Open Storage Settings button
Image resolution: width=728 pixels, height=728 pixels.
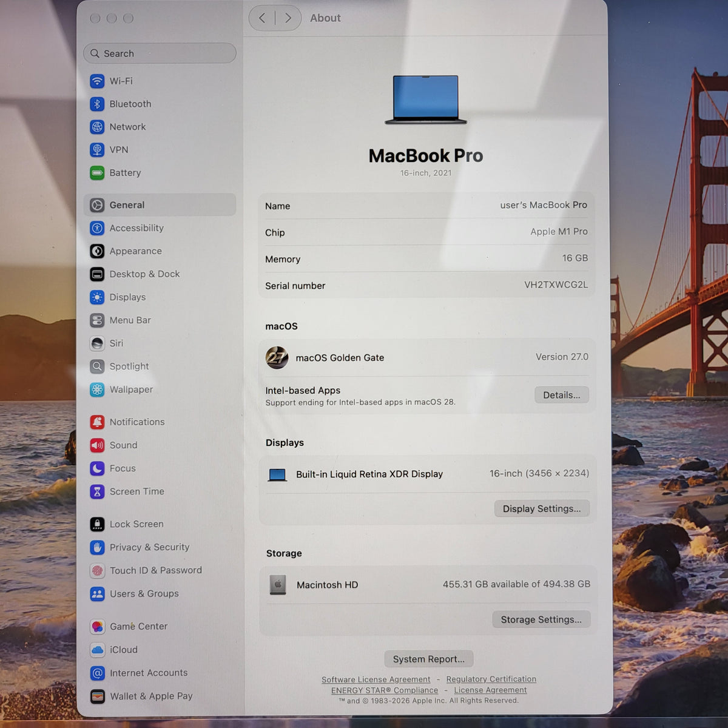[x=541, y=619]
